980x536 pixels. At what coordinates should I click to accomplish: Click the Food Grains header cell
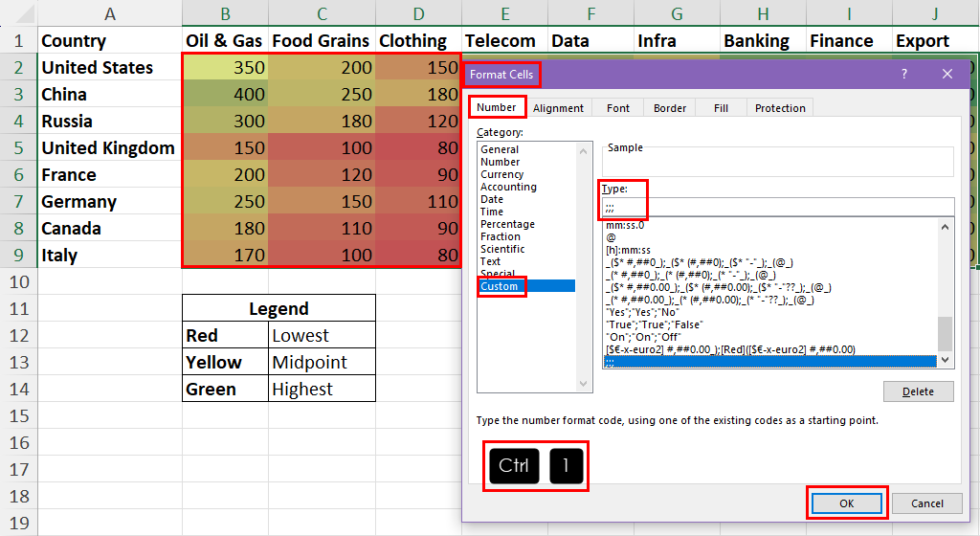(322, 41)
